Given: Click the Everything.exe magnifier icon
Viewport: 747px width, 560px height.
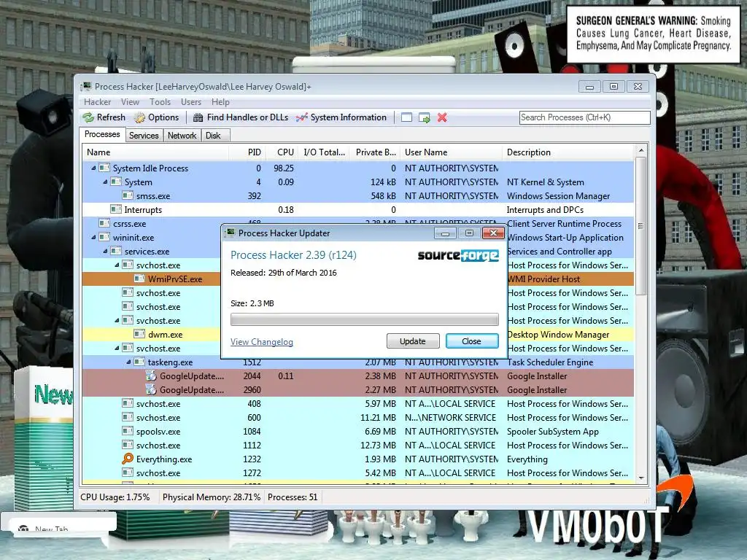Looking at the screenshot, I should [x=127, y=459].
